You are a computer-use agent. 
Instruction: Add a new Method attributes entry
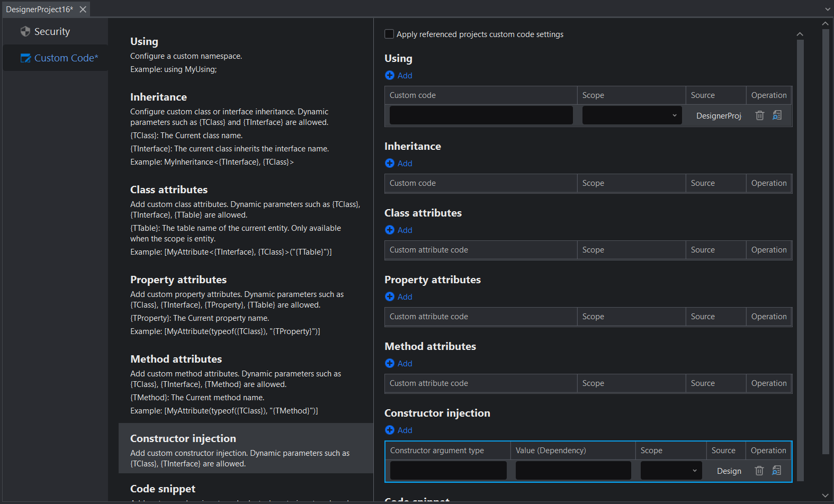tap(398, 363)
